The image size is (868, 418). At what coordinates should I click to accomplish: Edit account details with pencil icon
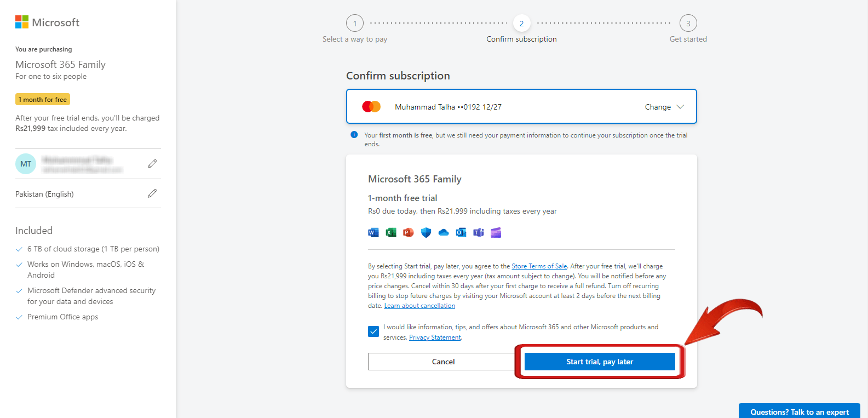click(152, 164)
